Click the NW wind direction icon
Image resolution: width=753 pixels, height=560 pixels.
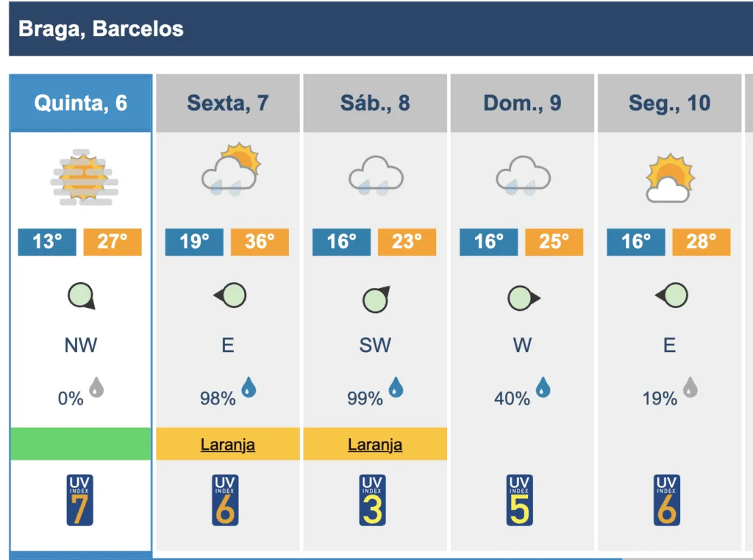(x=82, y=297)
